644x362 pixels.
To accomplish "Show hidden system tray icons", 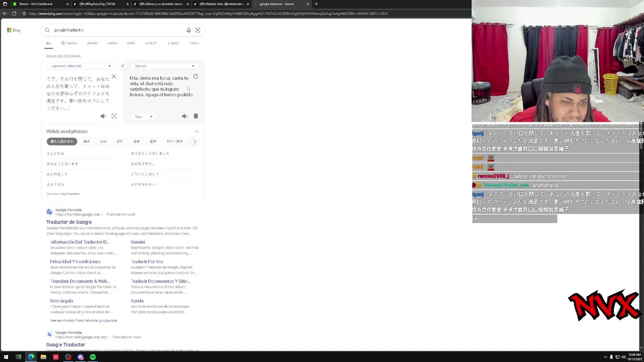I will pos(605,357).
